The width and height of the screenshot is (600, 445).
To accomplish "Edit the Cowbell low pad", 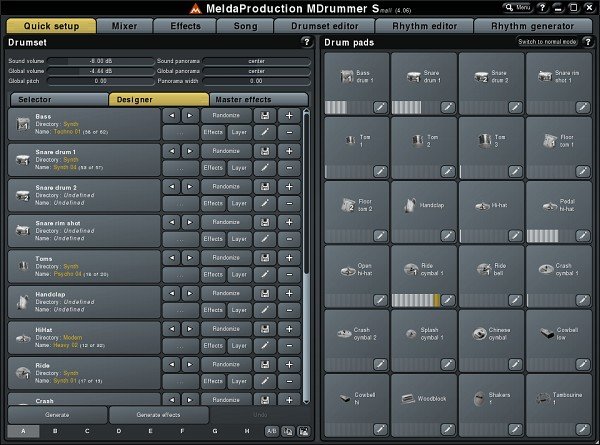I will click(x=582, y=365).
